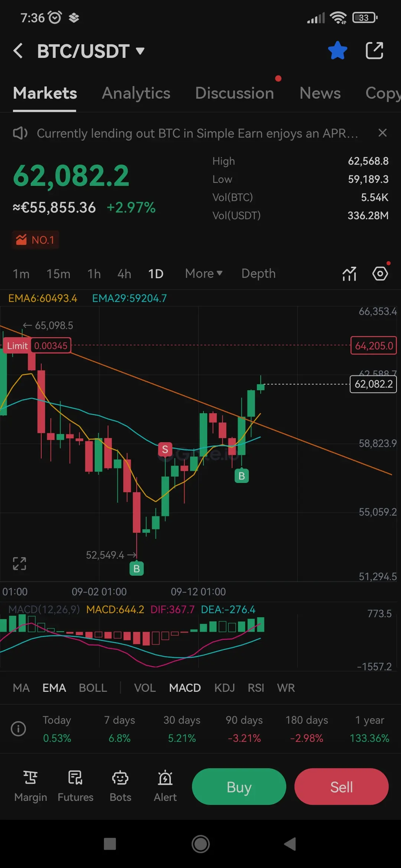Image resolution: width=401 pixels, height=868 pixels.
Task: Select the Markets tab
Action: [x=45, y=93]
